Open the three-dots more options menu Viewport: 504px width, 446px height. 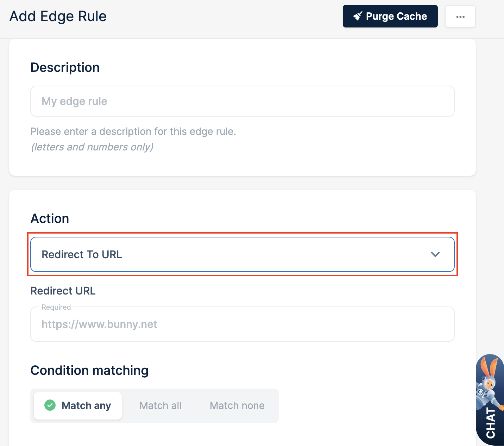(460, 17)
